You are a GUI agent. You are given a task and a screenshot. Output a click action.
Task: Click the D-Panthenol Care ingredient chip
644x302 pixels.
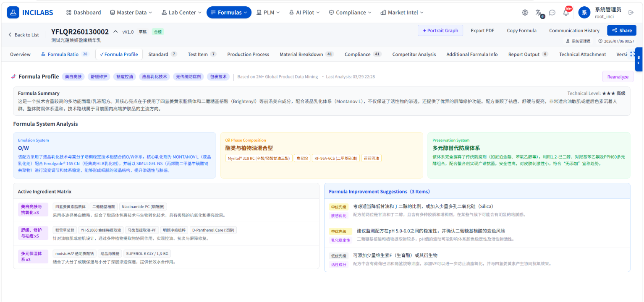(213, 230)
